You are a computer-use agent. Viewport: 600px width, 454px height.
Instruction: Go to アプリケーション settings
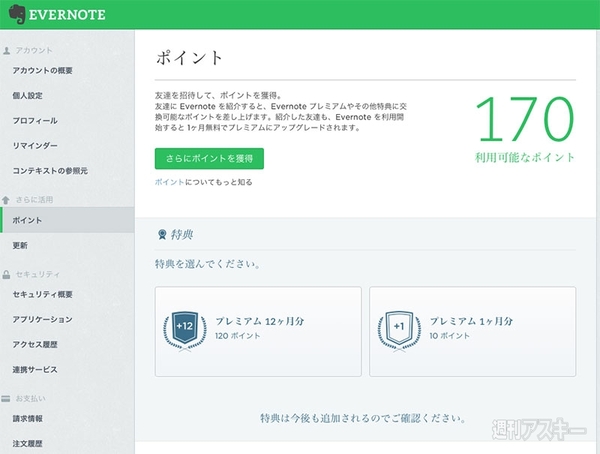pos(42,319)
